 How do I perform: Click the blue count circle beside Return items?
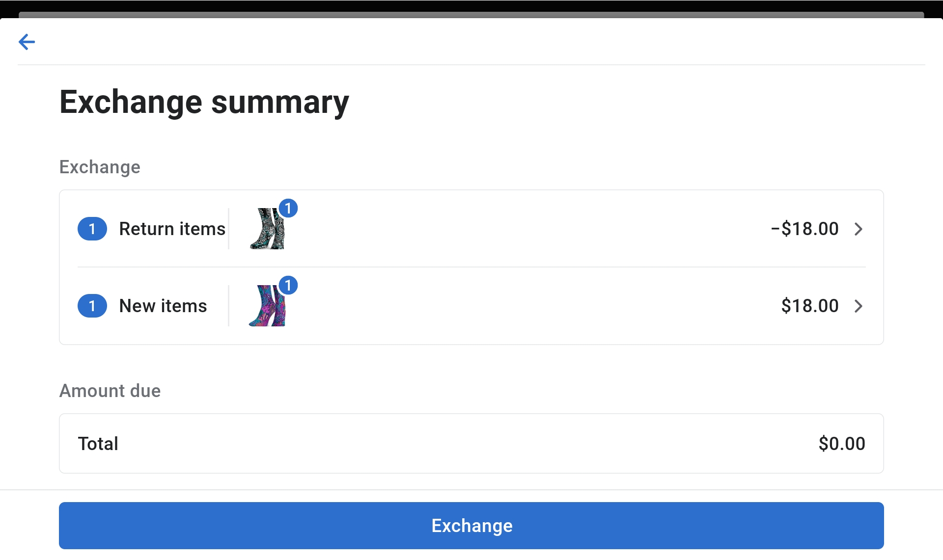point(92,229)
